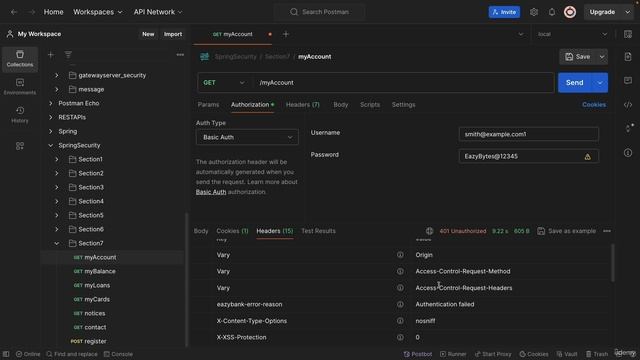Open the comments icon in right sidebar

point(628,80)
